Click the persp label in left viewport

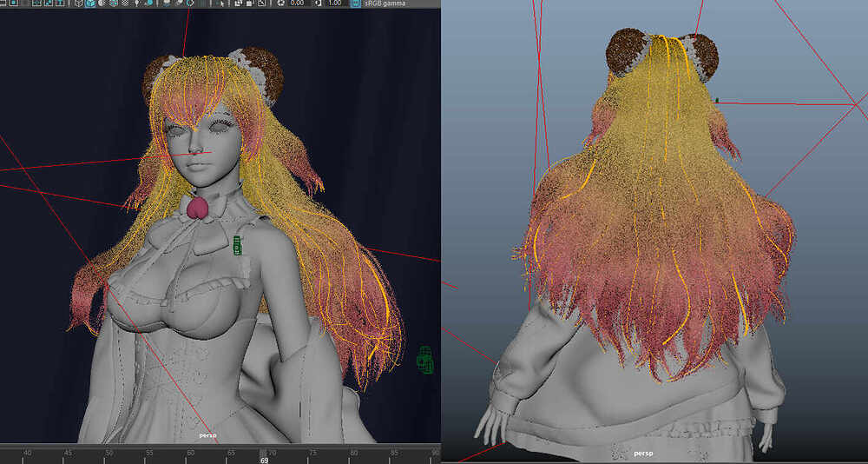207,435
